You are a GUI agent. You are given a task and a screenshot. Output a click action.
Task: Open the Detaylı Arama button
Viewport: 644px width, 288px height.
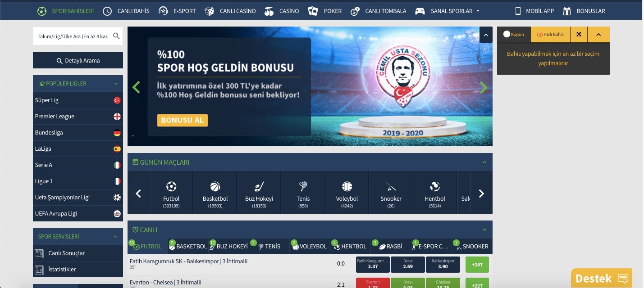click(x=78, y=60)
